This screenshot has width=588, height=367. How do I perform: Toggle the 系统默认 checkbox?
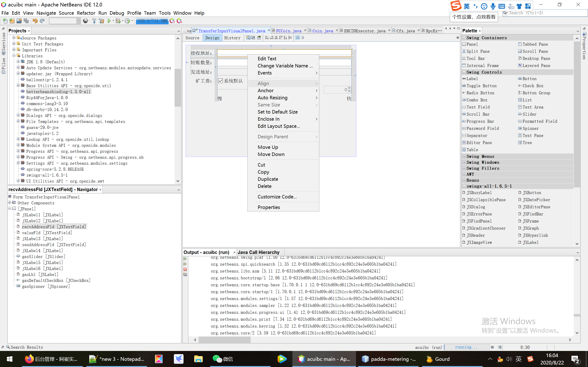click(220, 81)
